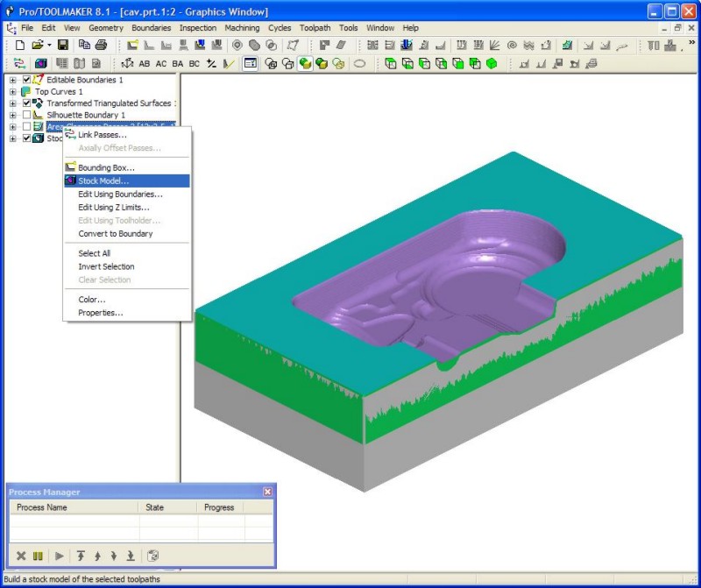The height and width of the screenshot is (588, 701).
Task: Open the Toolpath menu
Action: point(315,28)
